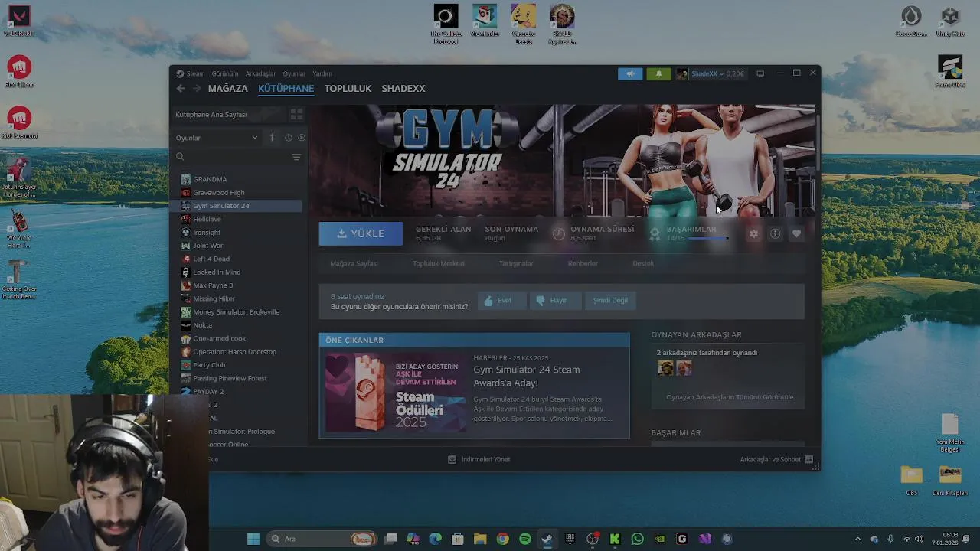Open the Yardım menu
This screenshot has width=980, height=551.
coord(322,74)
